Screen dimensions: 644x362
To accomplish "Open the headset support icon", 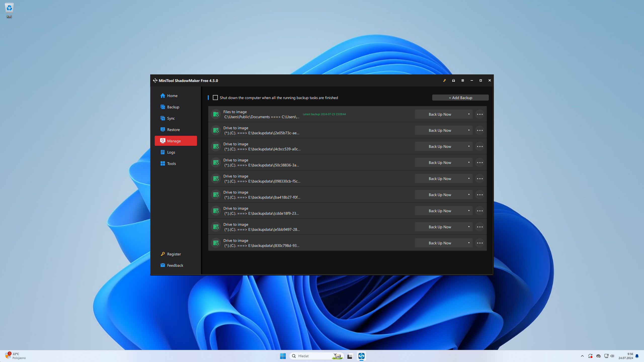I will tap(454, 80).
